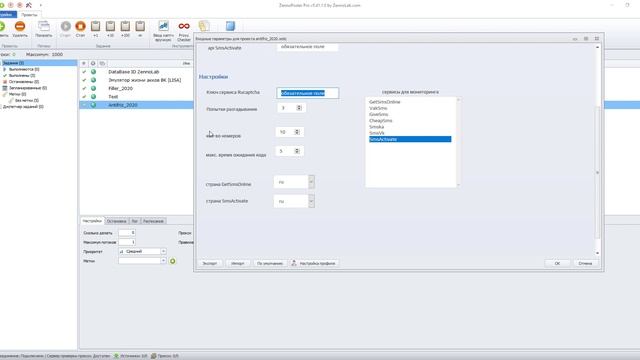The height and width of the screenshot is (360, 640).
Task: Expand the Задания tree root node
Action: [x=1, y=63]
